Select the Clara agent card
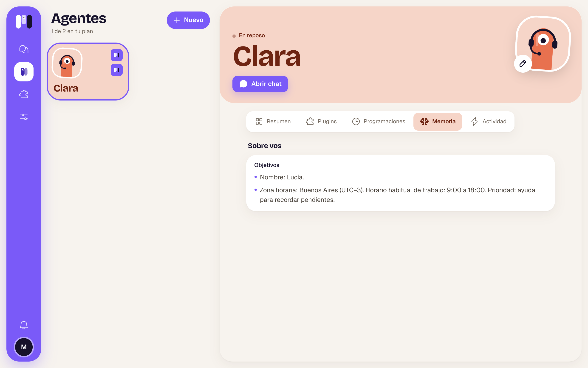This screenshot has height=368, width=588. click(88, 72)
